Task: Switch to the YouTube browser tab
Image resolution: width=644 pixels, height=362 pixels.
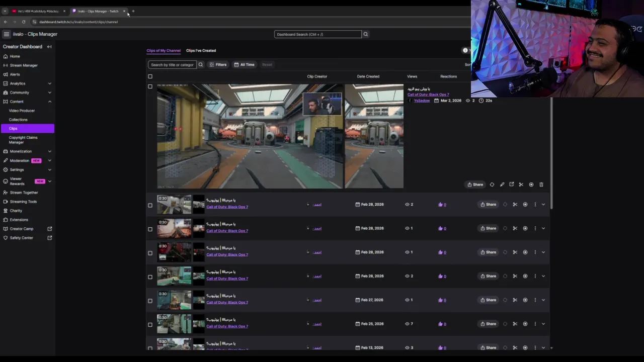Action: [x=38, y=11]
